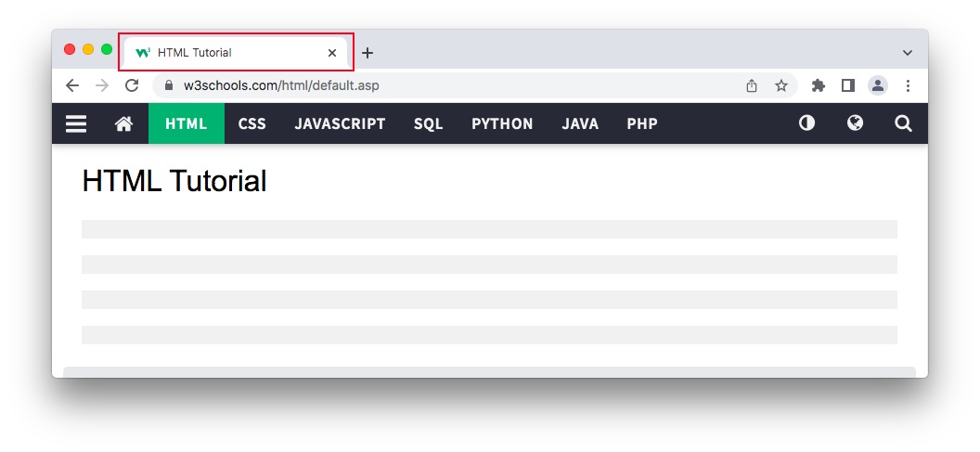The width and height of the screenshot is (980, 452).
Task: Expand the tab search chevron
Action: coord(907,53)
